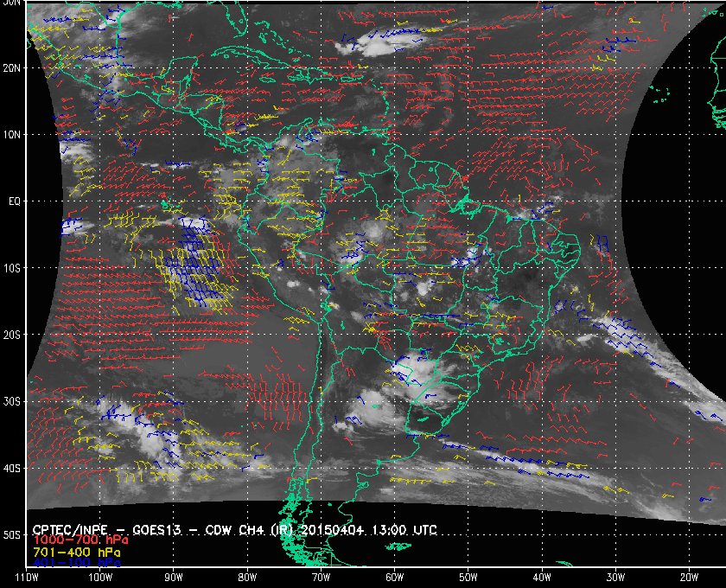
Task: Click the 20N latitude label
Action: (x=11, y=68)
